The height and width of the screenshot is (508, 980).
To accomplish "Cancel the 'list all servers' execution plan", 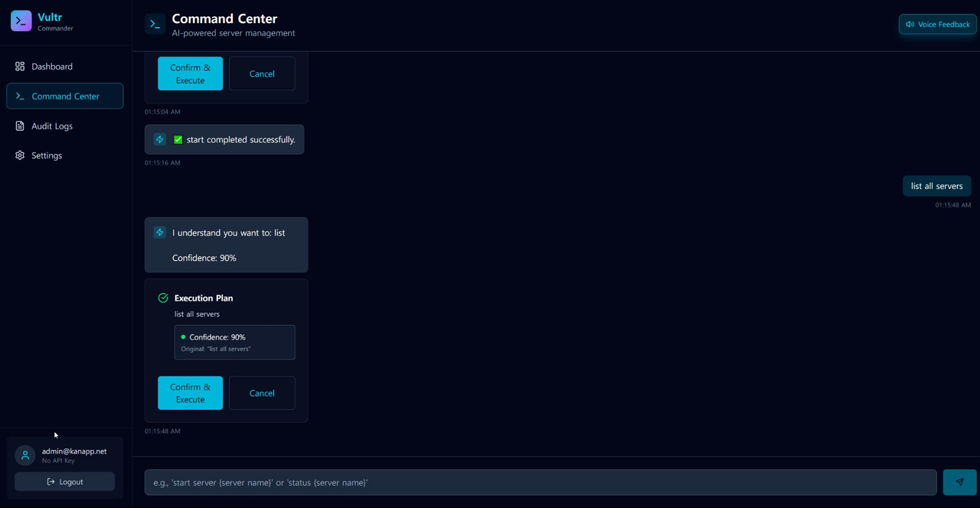I will (x=262, y=393).
